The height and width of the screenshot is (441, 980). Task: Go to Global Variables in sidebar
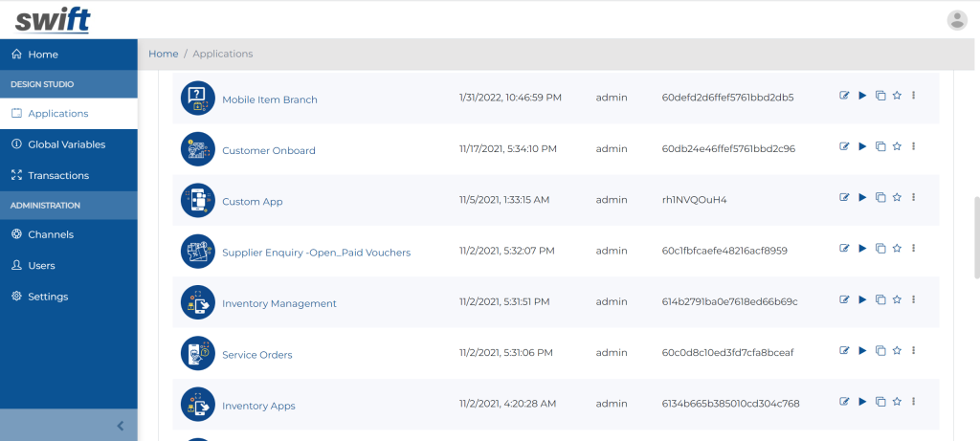pos(66,144)
